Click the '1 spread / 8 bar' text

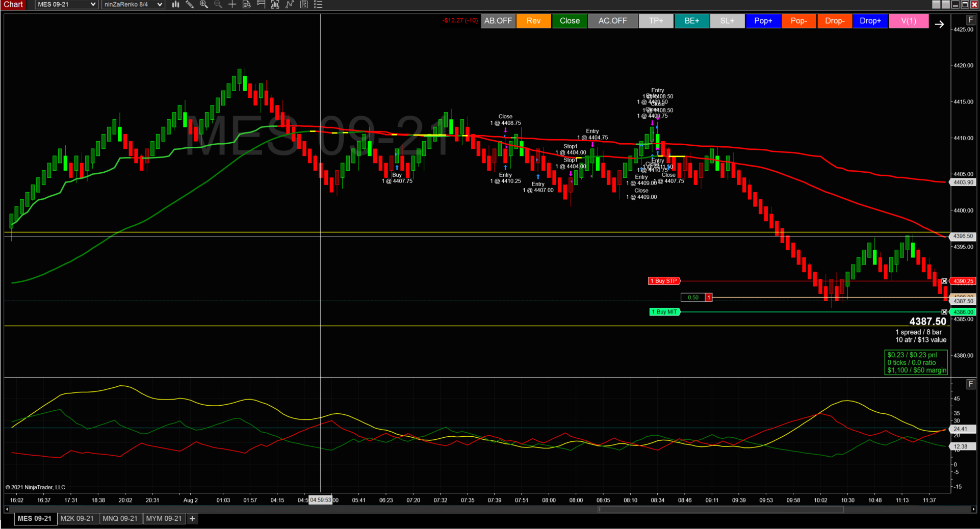pos(918,332)
